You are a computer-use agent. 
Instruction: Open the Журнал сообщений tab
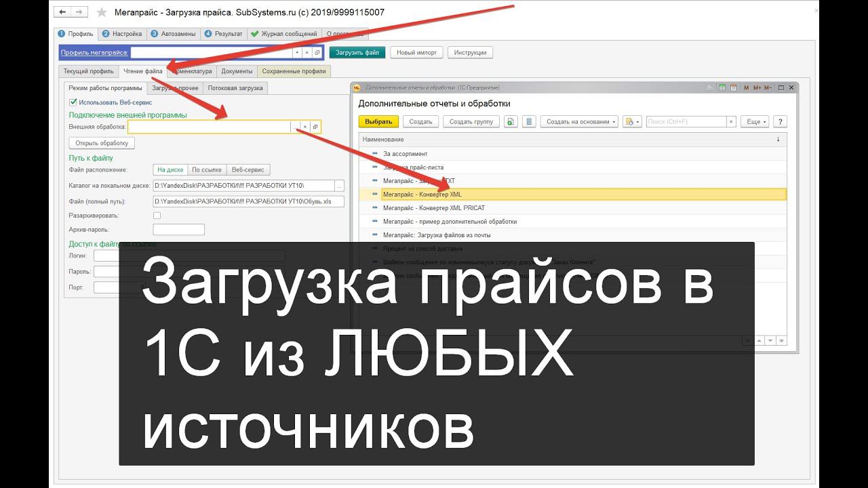point(283,33)
